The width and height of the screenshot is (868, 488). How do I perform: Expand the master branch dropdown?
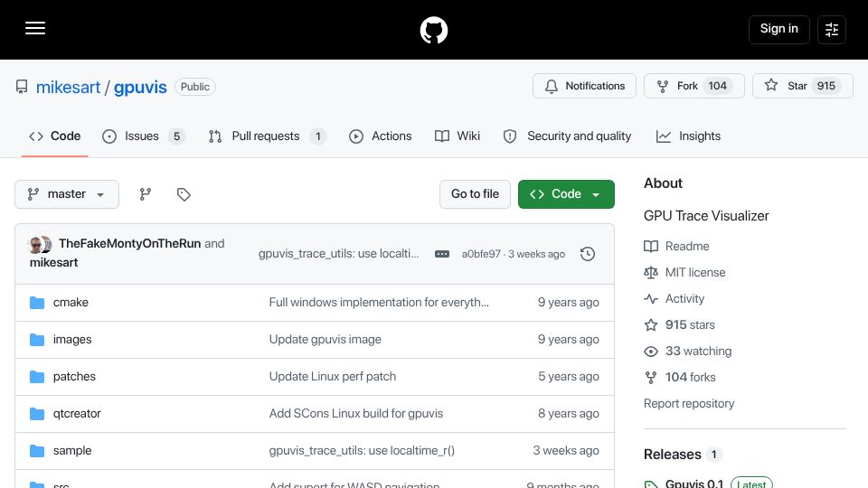pos(67,194)
